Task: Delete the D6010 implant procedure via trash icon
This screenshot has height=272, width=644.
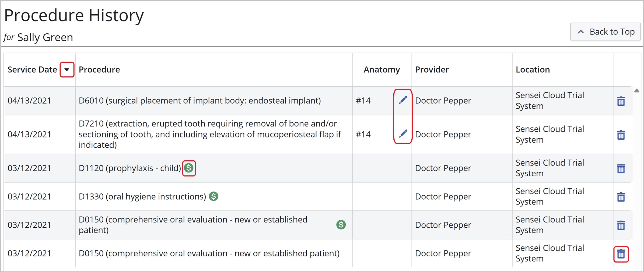Action: 621,101
